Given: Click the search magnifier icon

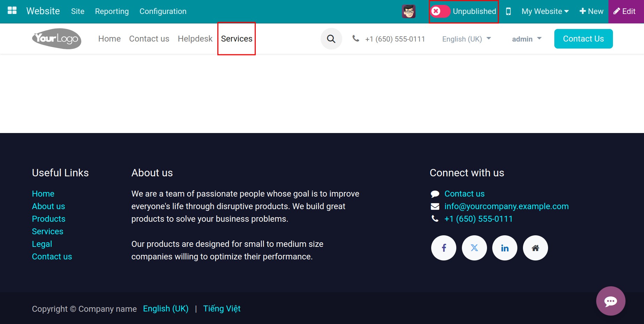Looking at the screenshot, I should [x=331, y=39].
